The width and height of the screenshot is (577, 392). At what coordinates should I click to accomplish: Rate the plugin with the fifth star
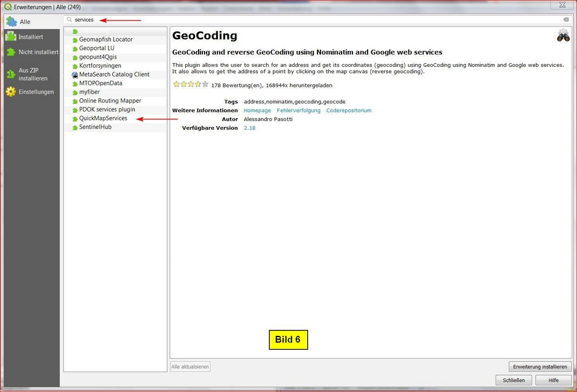tap(205, 84)
